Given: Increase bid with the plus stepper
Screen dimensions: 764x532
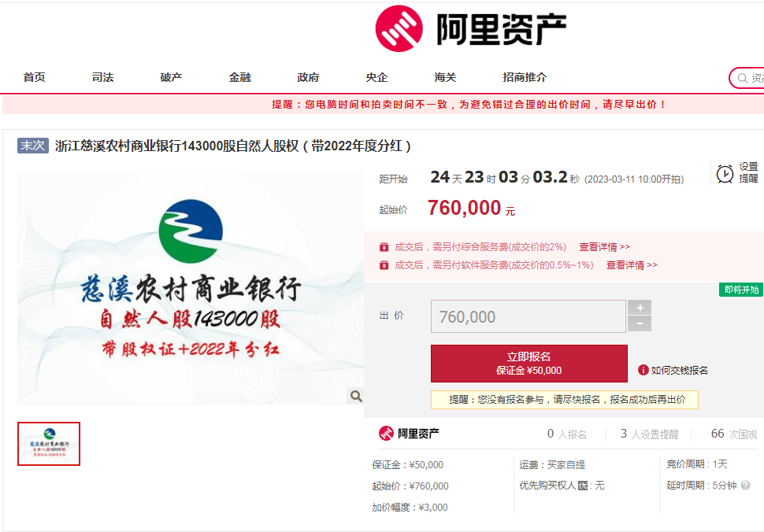Looking at the screenshot, I should pyautogui.click(x=640, y=307).
